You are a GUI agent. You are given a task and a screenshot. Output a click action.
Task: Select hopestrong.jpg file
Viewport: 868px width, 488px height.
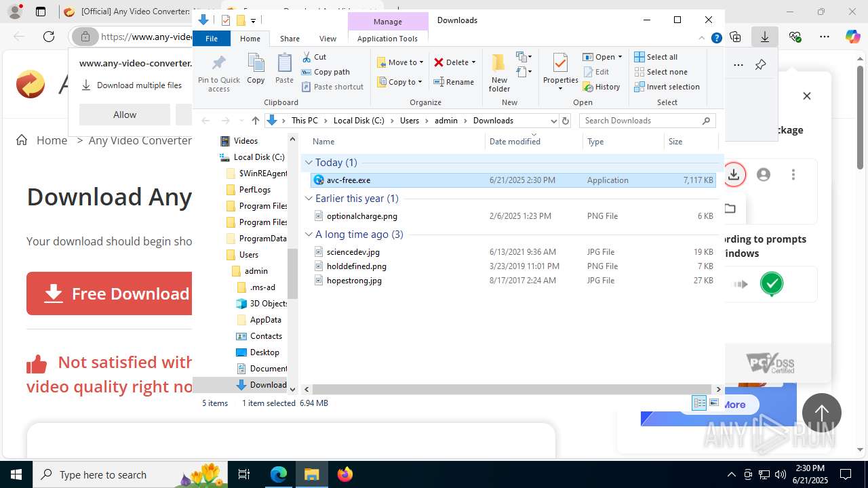(x=513, y=281)
